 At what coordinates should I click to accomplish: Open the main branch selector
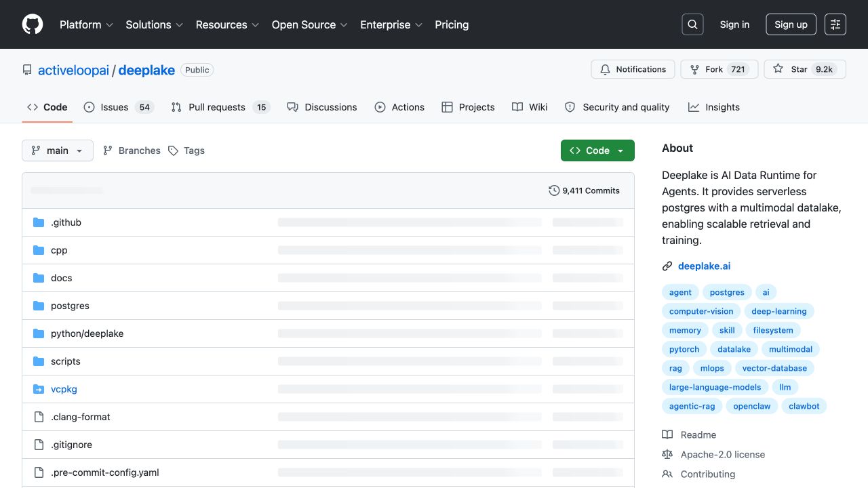click(58, 150)
